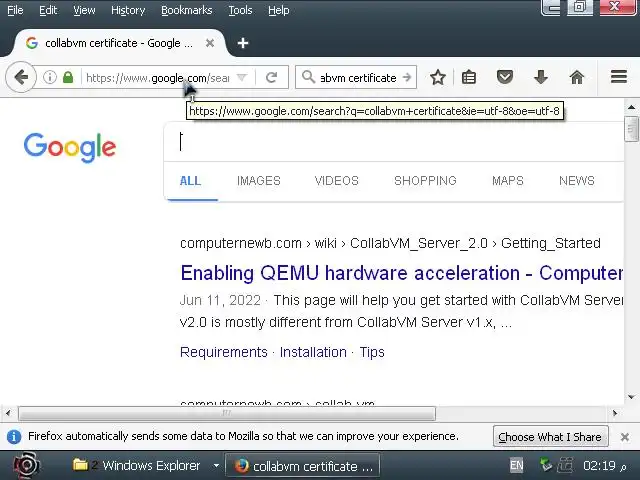Image resolution: width=640 pixels, height=480 pixels.
Task: Click the blue info icon in notification bar
Action: (14, 437)
